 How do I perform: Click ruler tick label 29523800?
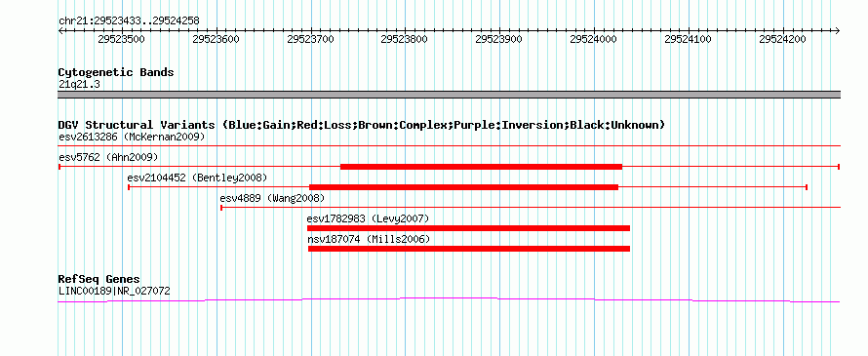pyautogui.click(x=405, y=39)
